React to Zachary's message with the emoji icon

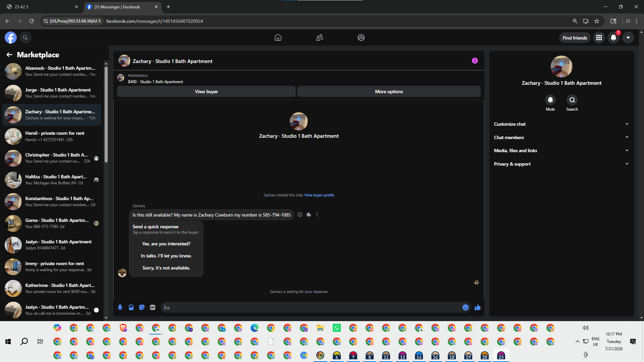click(x=300, y=215)
